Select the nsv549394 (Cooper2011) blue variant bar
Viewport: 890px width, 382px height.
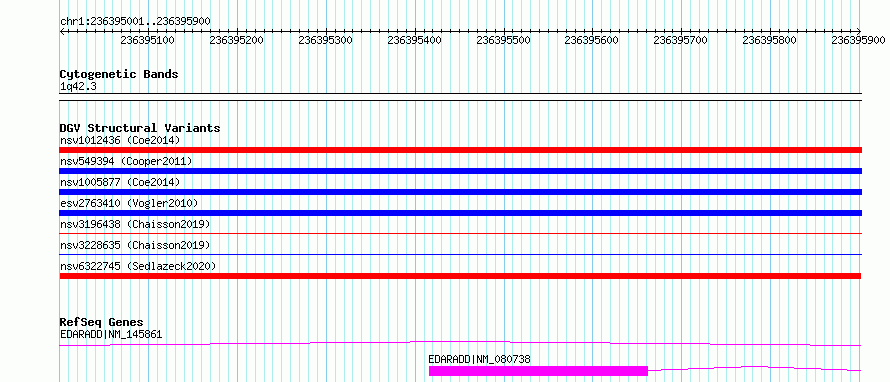tap(460, 171)
